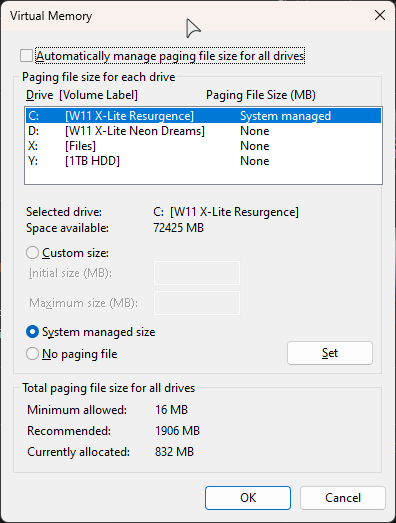This screenshot has height=523, width=396.
Task: Click the Recommended 1906 MB value
Action: 177,431
